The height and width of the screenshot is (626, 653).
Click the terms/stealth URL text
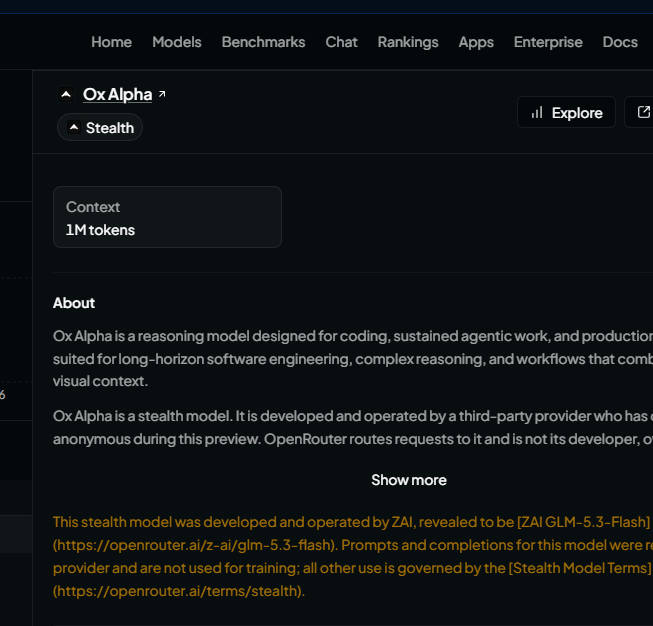(179, 591)
